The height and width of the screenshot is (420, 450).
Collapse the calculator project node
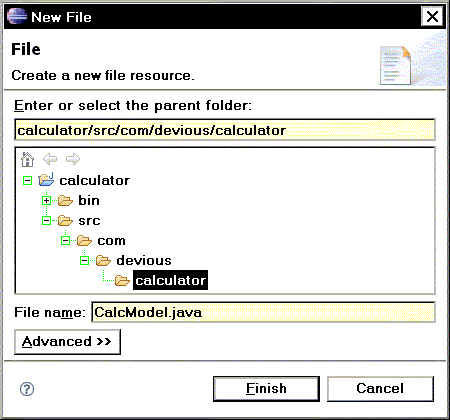click(x=27, y=181)
